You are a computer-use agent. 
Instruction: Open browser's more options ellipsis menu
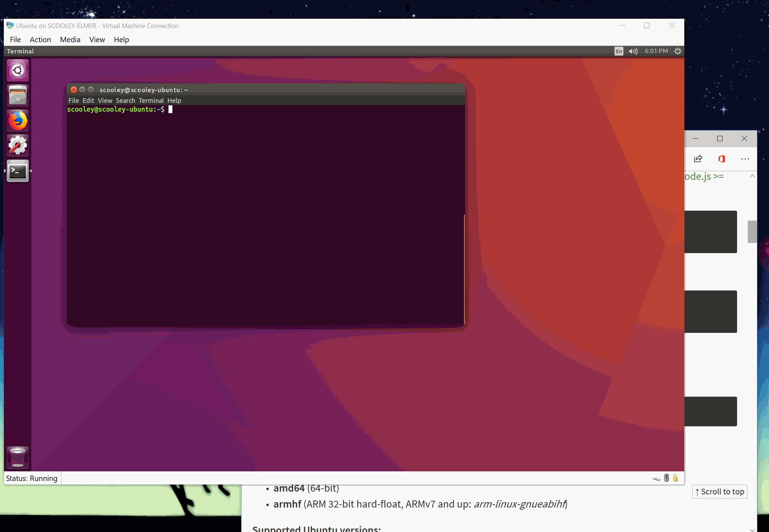coord(745,159)
